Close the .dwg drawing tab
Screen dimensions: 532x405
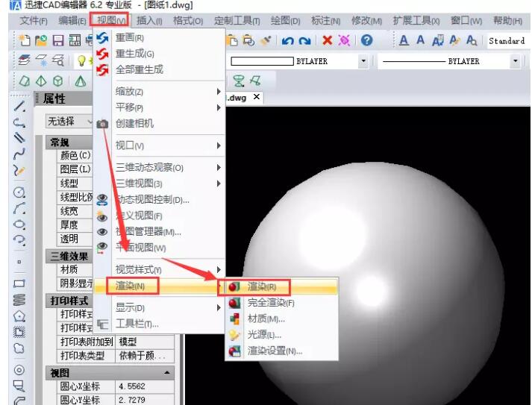pyautogui.click(x=257, y=97)
